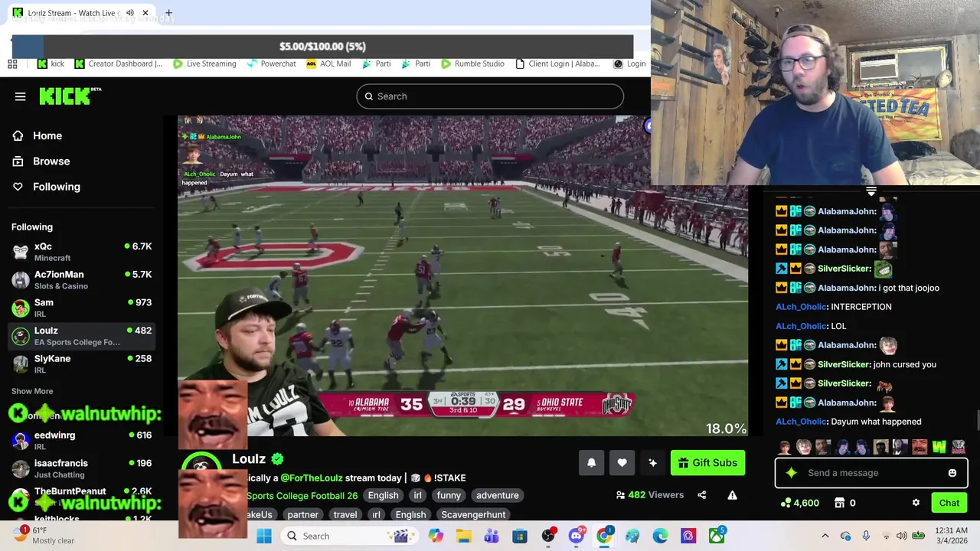Open Rumble Studio bookmark
980x551 pixels.
472,64
